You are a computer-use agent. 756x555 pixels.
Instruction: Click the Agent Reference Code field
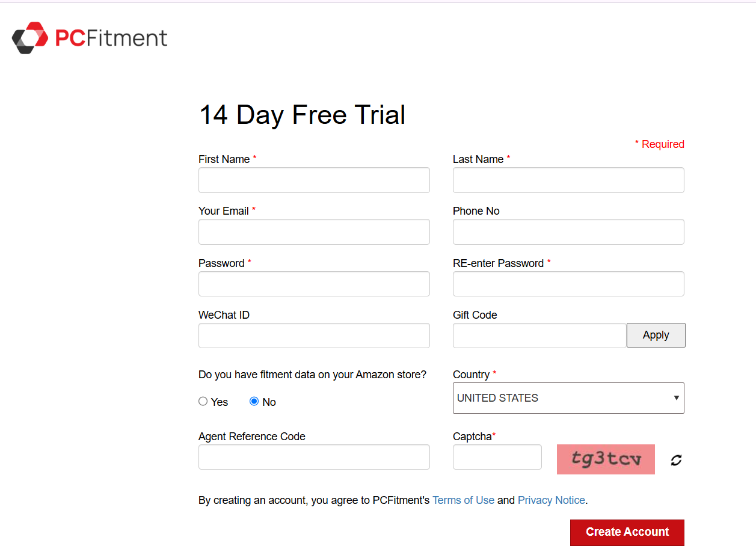[x=314, y=457]
